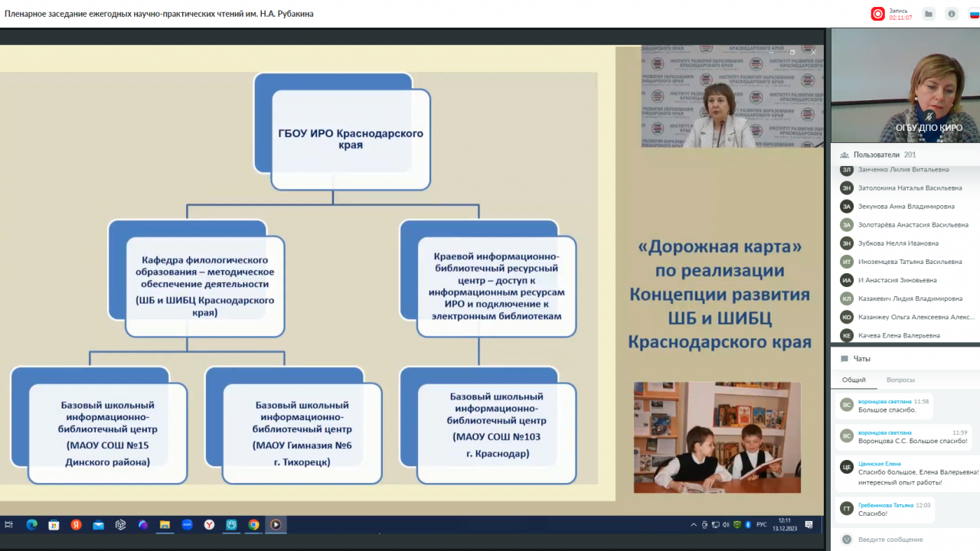Viewport: 980px width, 551px height.
Task: Click the chat bubble icon beside Чаты
Action: [844, 359]
